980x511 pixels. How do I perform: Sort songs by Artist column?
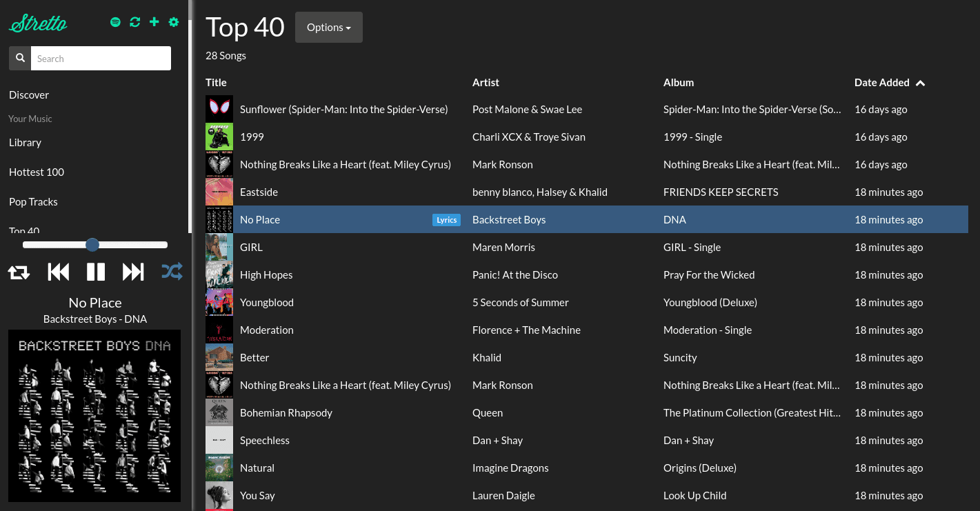(486, 82)
